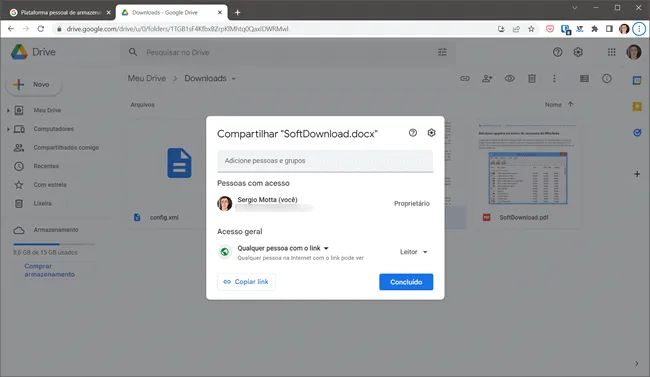
Task: Click the storage usage bar
Action: click(x=54, y=244)
